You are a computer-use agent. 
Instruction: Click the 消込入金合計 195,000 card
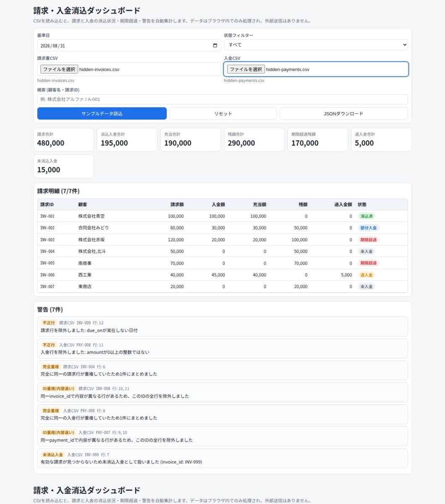(127, 139)
